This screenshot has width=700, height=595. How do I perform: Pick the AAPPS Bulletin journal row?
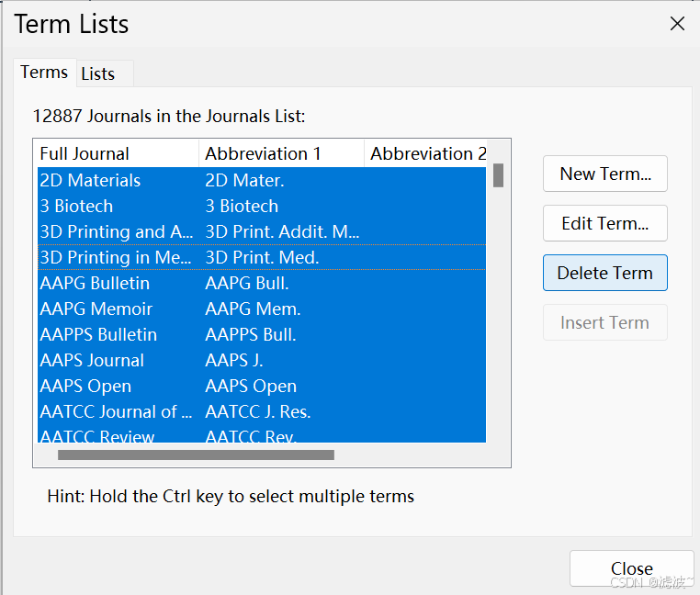pos(98,335)
